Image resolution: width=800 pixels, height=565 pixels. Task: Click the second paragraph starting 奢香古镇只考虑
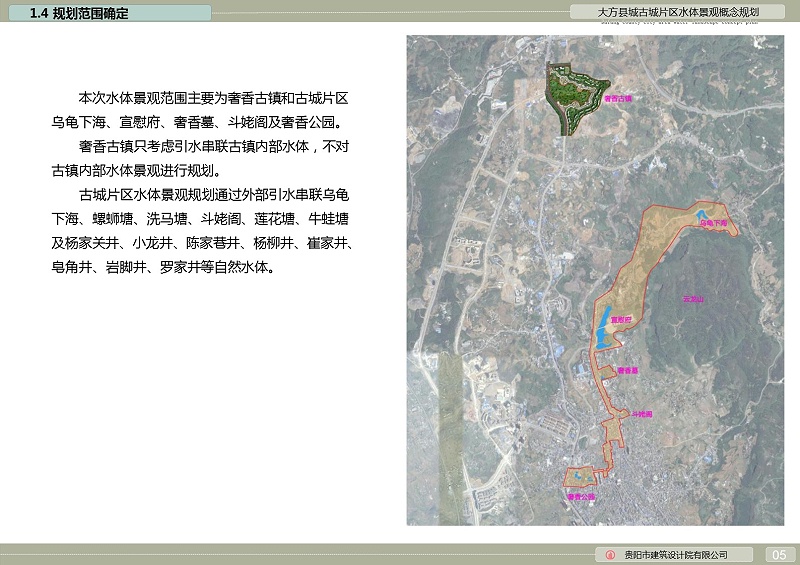click(x=200, y=159)
